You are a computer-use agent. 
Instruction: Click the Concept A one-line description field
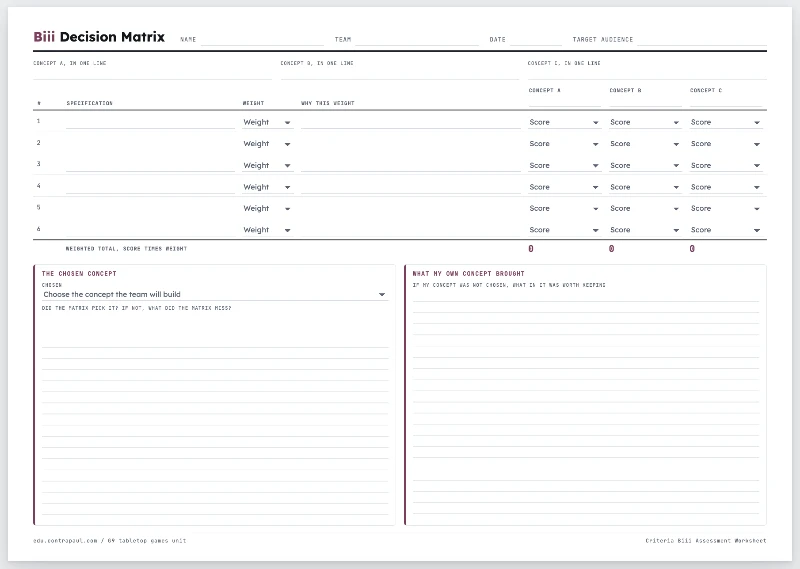tap(152, 73)
